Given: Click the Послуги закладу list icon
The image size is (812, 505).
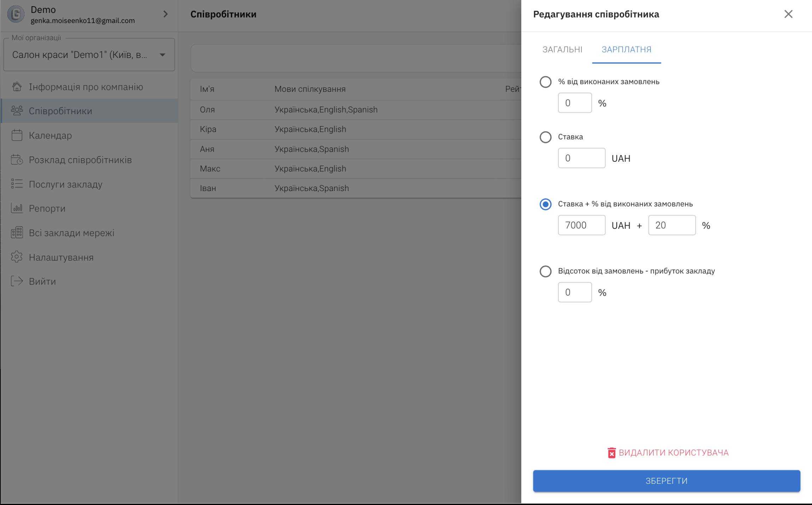Looking at the screenshot, I should pyautogui.click(x=17, y=184).
